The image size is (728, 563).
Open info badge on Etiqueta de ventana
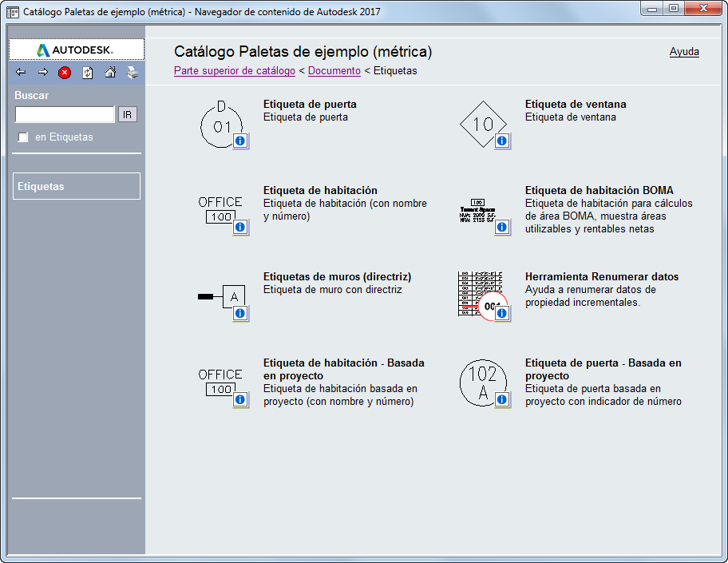click(502, 141)
